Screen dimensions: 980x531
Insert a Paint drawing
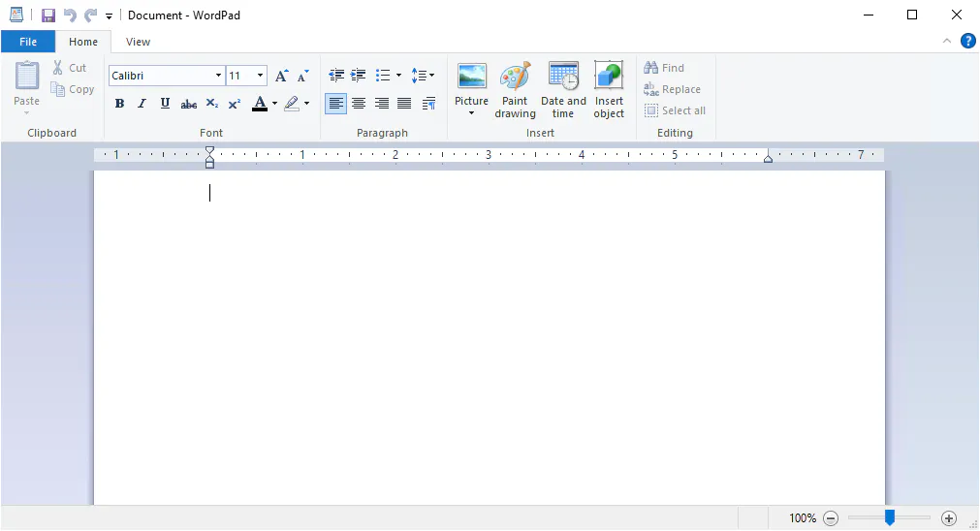point(515,90)
